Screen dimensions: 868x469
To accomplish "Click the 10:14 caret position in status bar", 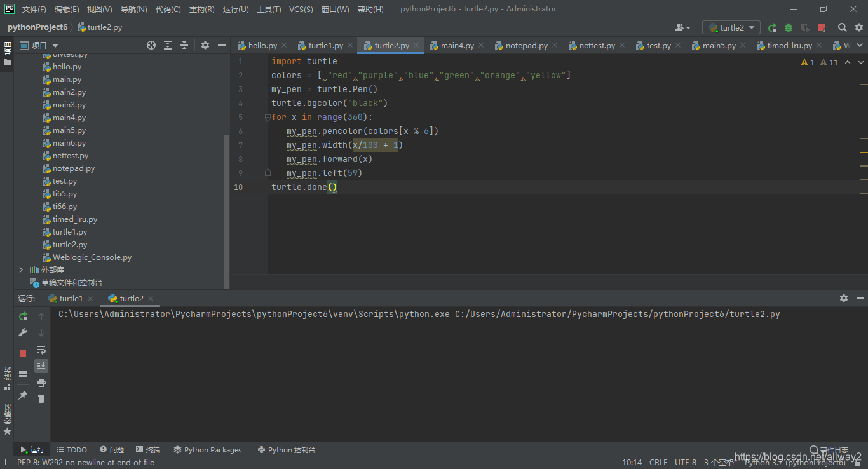I will [632, 463].
